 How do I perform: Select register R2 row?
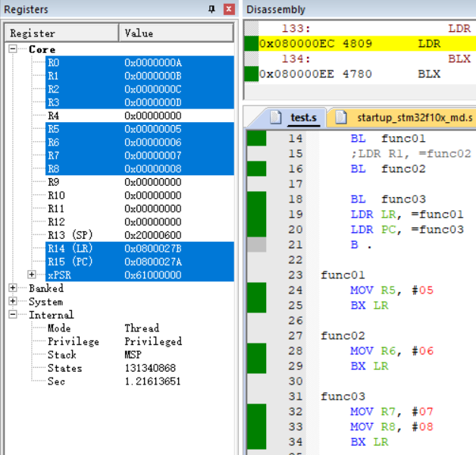tap(139, 89)
